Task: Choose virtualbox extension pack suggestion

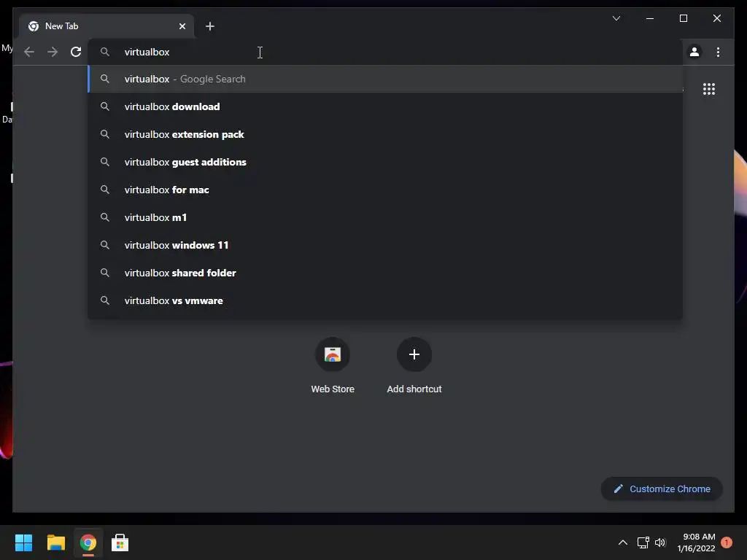Action: coord(385,134)
